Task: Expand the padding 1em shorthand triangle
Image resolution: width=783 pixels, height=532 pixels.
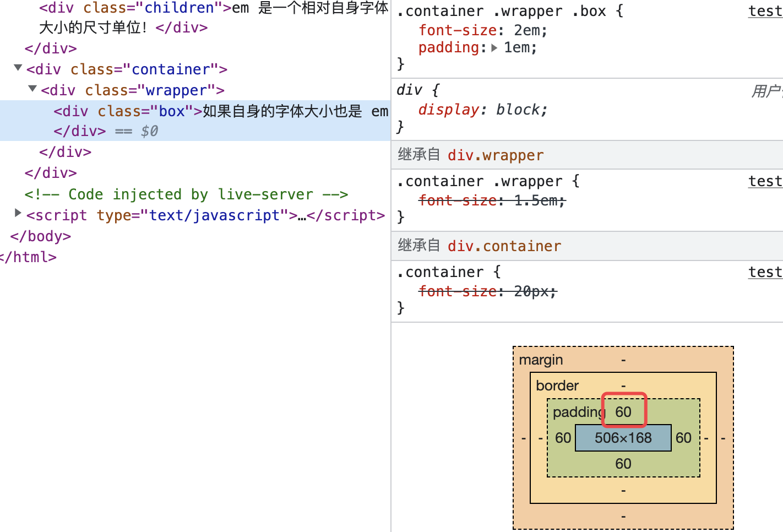Action: click(494, 48)
